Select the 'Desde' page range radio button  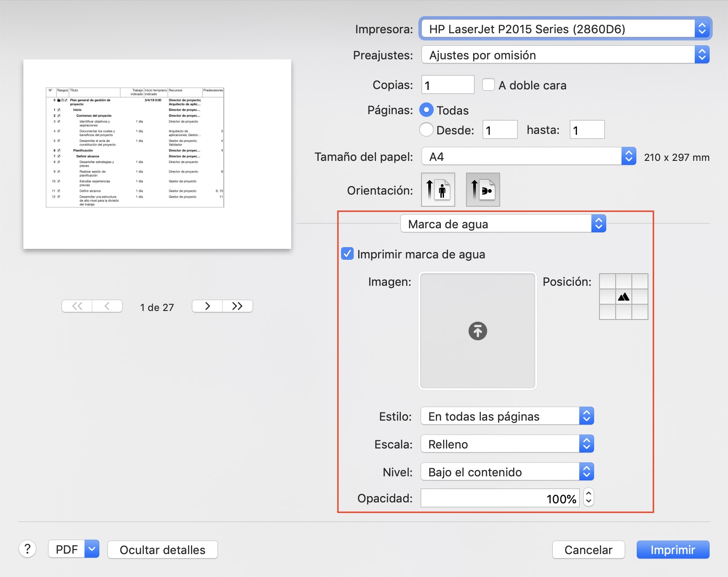click(426, 130)
